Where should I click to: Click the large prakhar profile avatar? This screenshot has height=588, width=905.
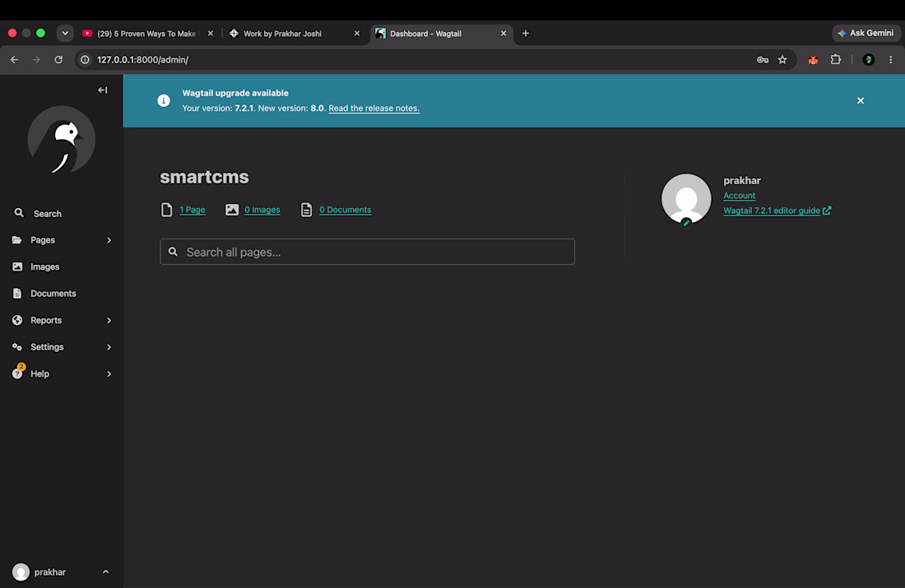click(686, 198)
